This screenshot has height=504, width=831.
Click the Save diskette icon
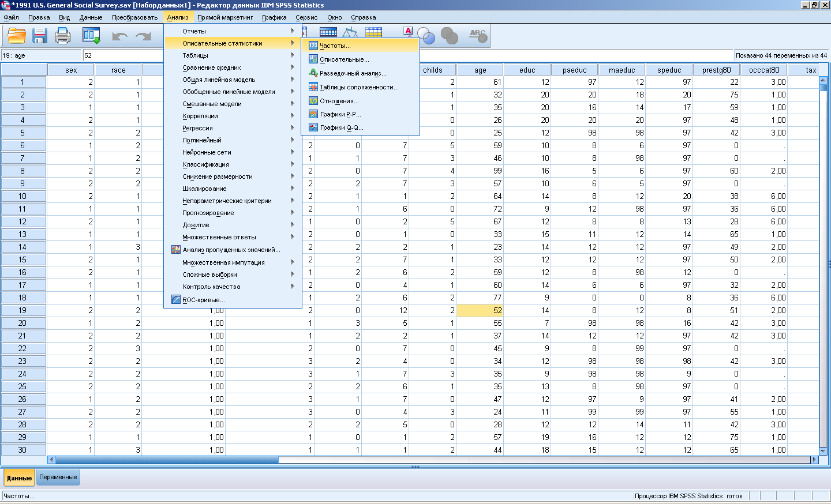(39, 36)
